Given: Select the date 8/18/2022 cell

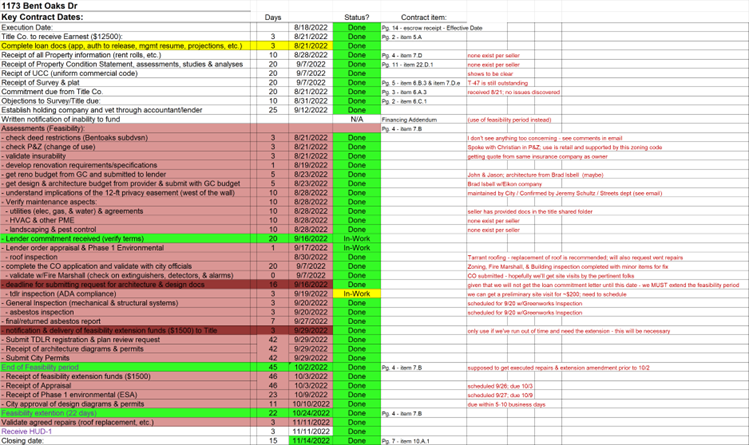Looking at the screenshot, I should [x=310, y=28].
